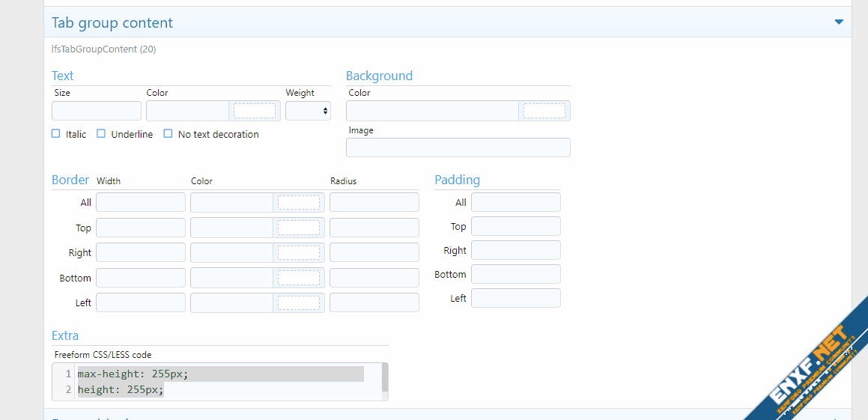Open the Border Right color swatch
Viewport: 868px width, 420px height.
pos(298,252)
